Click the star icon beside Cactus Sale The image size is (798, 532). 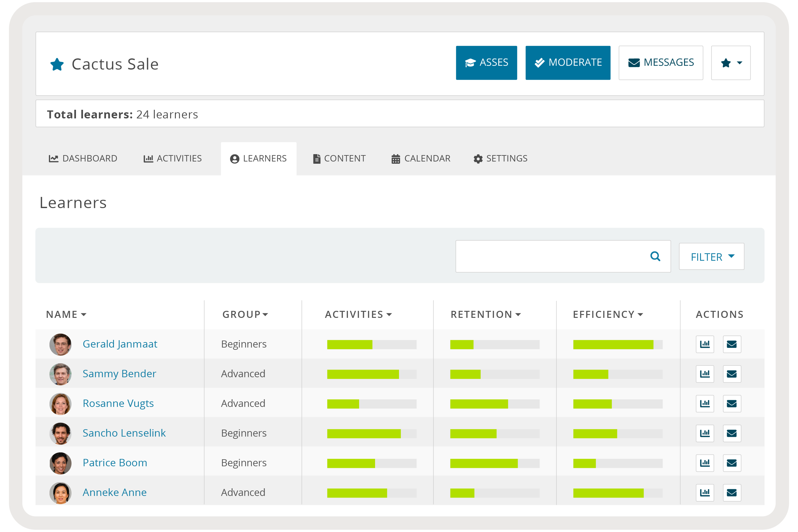(x=57, y=64)
